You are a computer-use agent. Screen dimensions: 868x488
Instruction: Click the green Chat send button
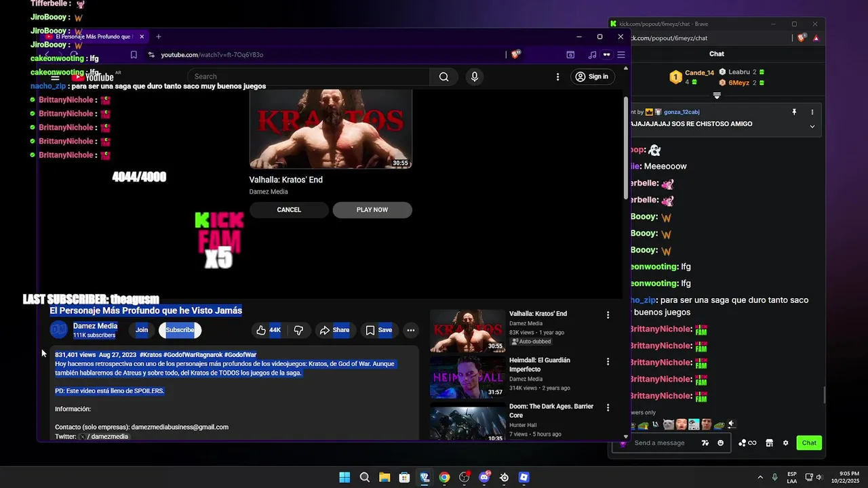[x=809, y=443]
